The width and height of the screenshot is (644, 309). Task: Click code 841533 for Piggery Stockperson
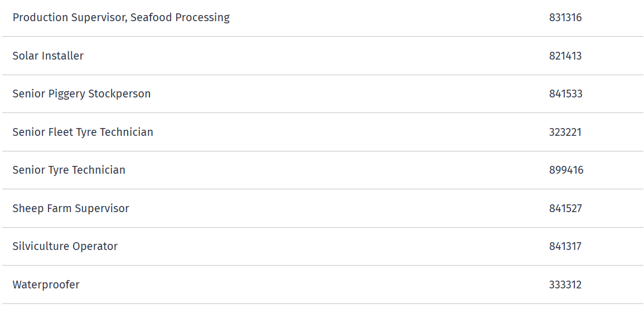(x=565, y=94)
